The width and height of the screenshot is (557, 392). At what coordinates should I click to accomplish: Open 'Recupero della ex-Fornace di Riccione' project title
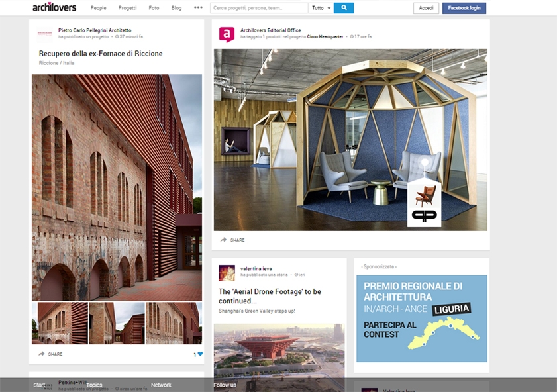(101, 54)
